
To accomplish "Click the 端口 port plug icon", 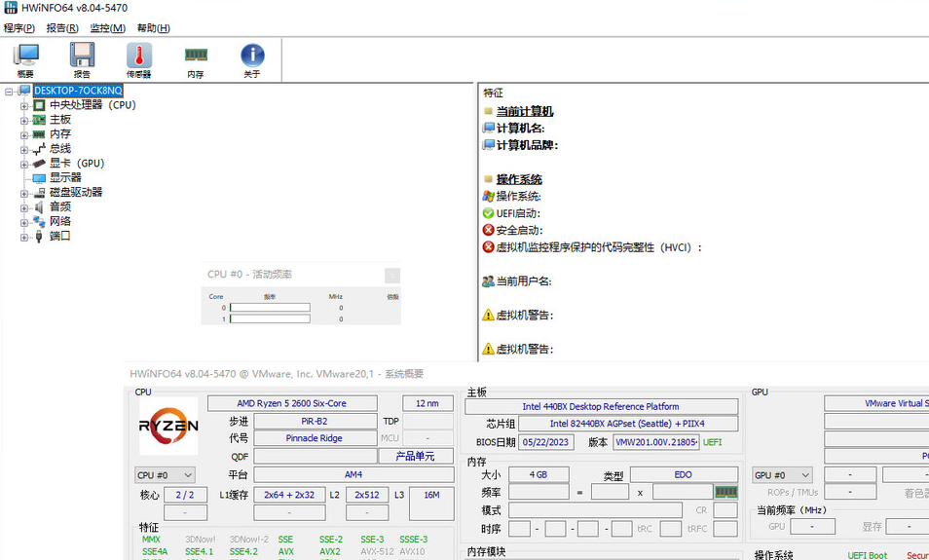I will click(x=39, y=237).
